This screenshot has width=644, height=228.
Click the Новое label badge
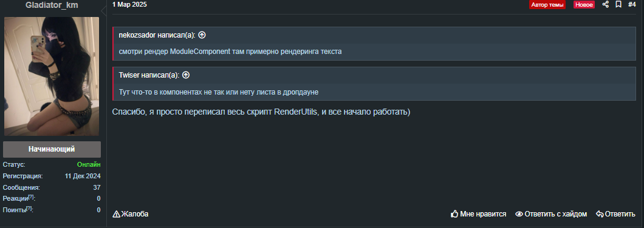[584, 5]
